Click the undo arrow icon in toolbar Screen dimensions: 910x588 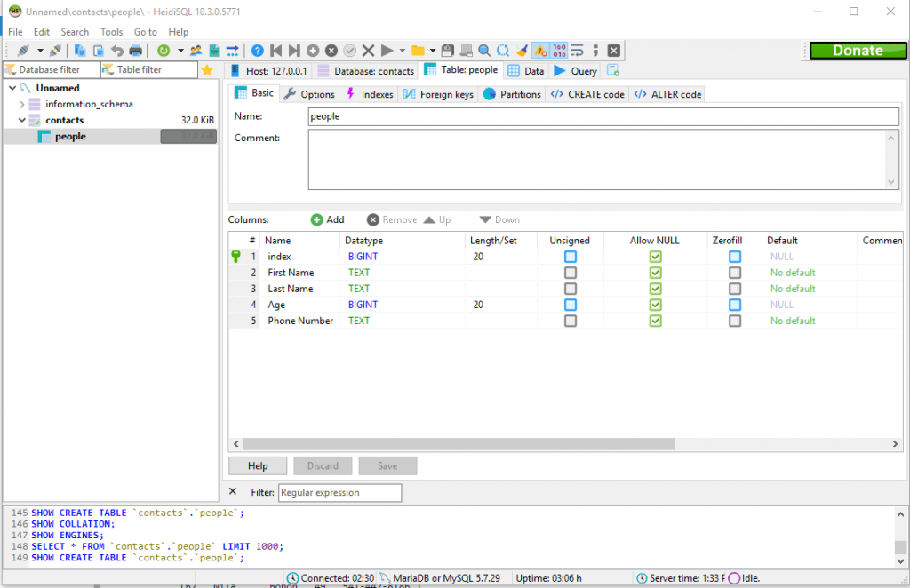pyautogui.click(x=117, y=51)
